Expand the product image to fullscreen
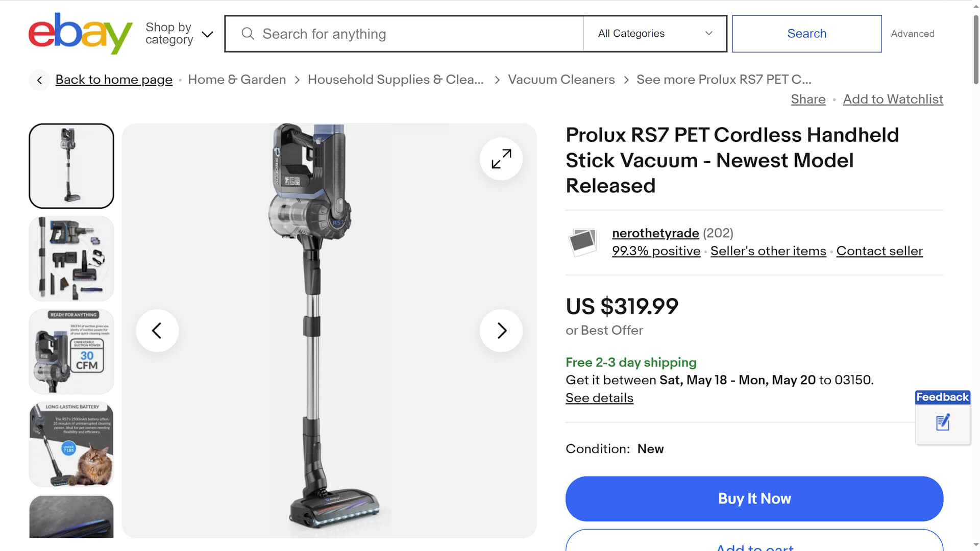980x551 pixels. tap(501, 159)
